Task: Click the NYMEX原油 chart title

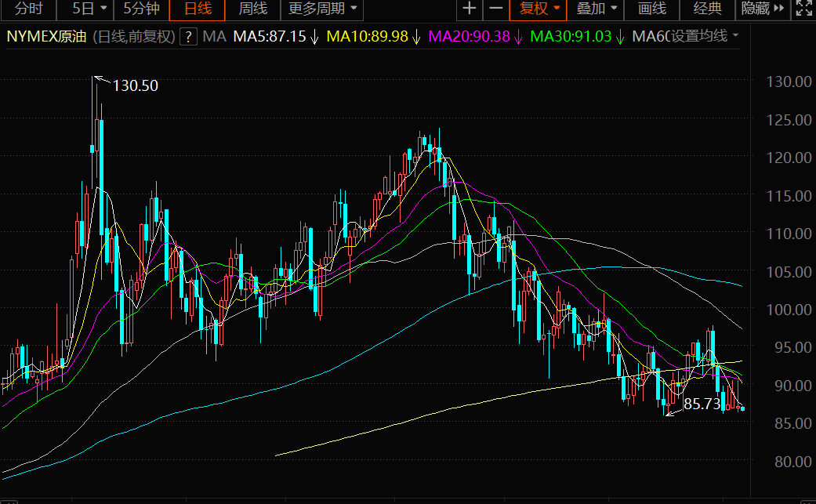Action: [46, 36]
